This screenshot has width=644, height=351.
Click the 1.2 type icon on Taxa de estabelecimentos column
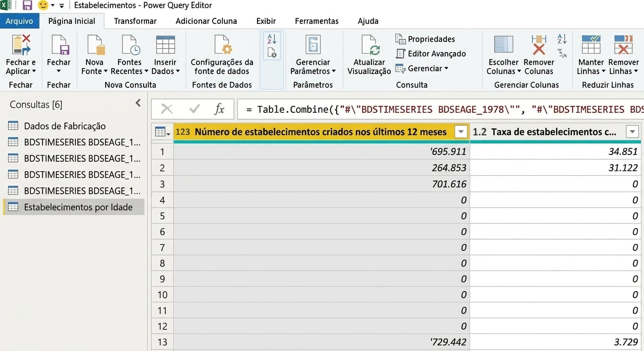point(480,132)
